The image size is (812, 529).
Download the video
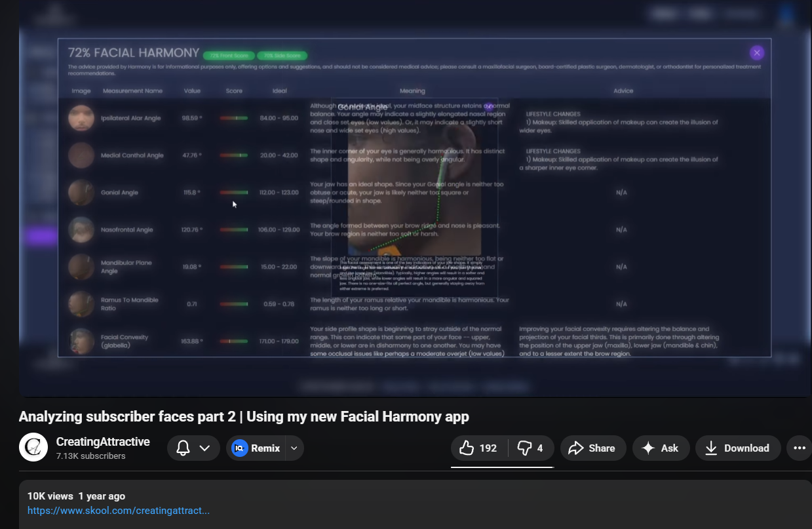pos(737,448)
